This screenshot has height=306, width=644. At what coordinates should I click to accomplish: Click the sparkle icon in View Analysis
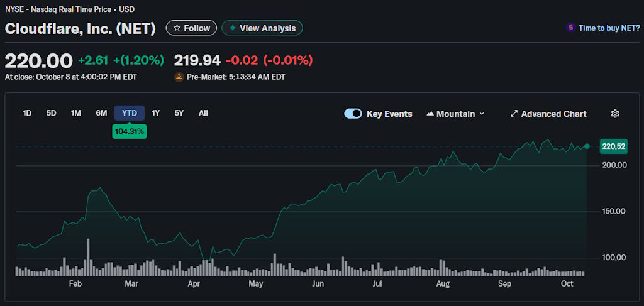(x=233, y=28)
